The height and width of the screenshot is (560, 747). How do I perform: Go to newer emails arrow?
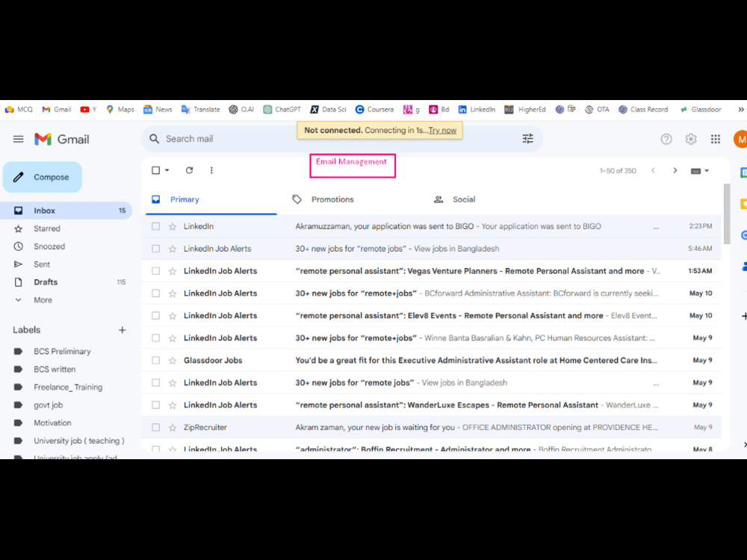(653, 170)
